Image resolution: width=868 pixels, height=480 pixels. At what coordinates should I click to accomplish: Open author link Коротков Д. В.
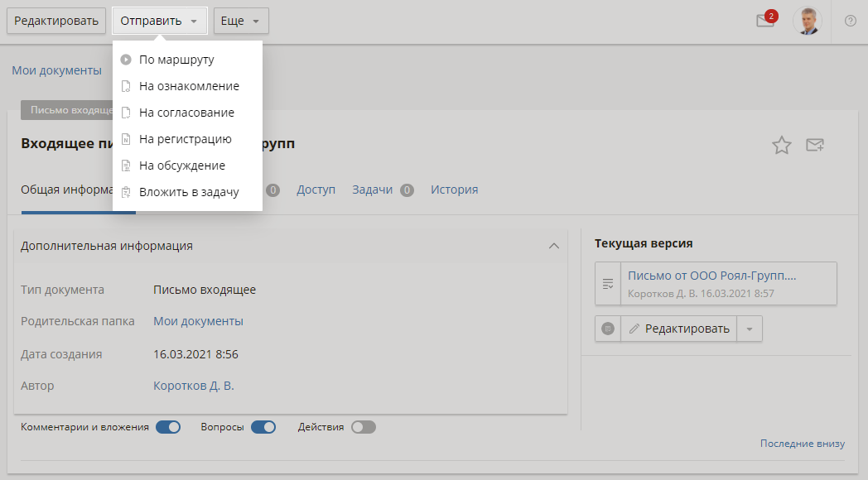pyautogui.click(x=194, y=386)
